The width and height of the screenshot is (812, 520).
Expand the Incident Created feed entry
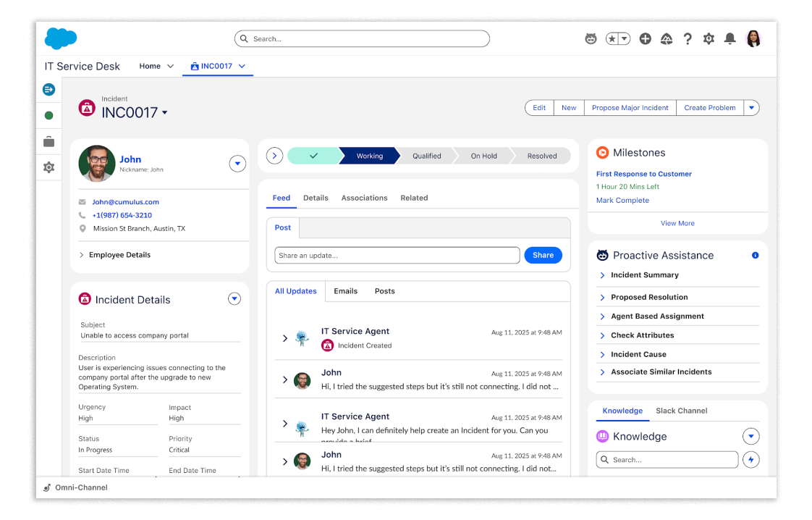(x=285, y=338)
